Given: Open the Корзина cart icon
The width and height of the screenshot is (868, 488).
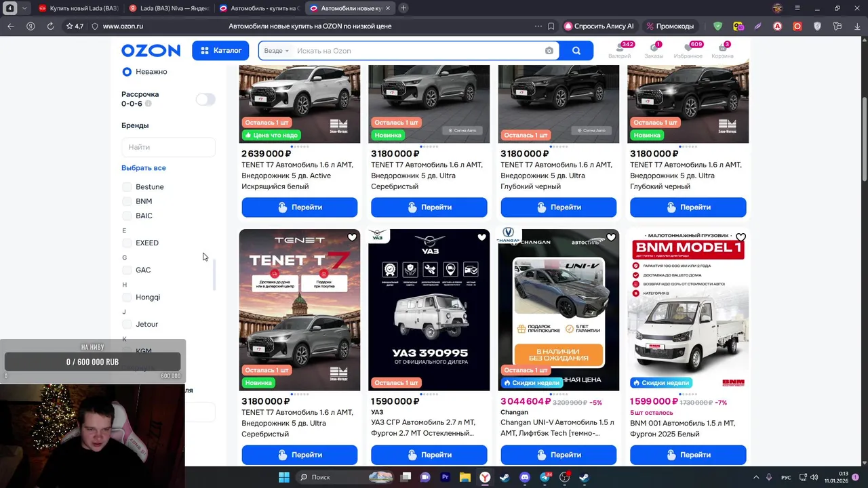Looking at the screenshot, I should [722, 50].
